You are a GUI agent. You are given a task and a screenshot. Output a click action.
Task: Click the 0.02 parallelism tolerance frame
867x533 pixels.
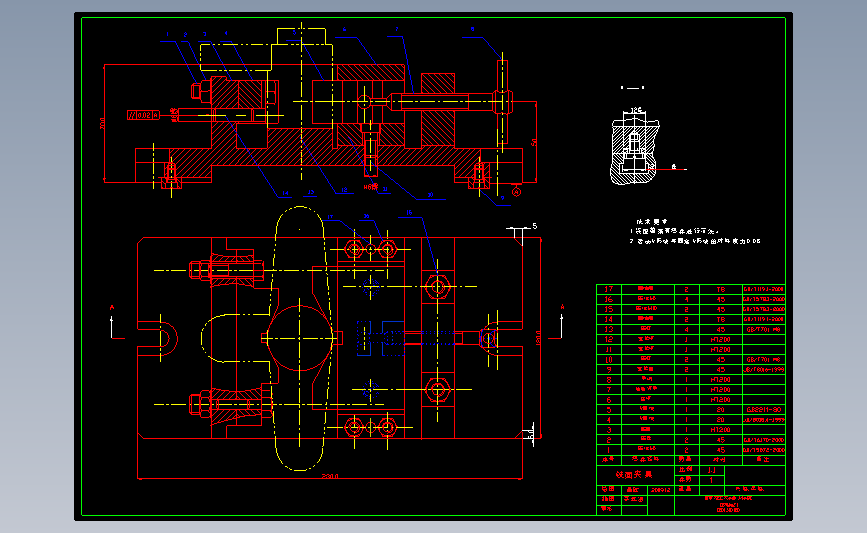[x=143, y=115]
